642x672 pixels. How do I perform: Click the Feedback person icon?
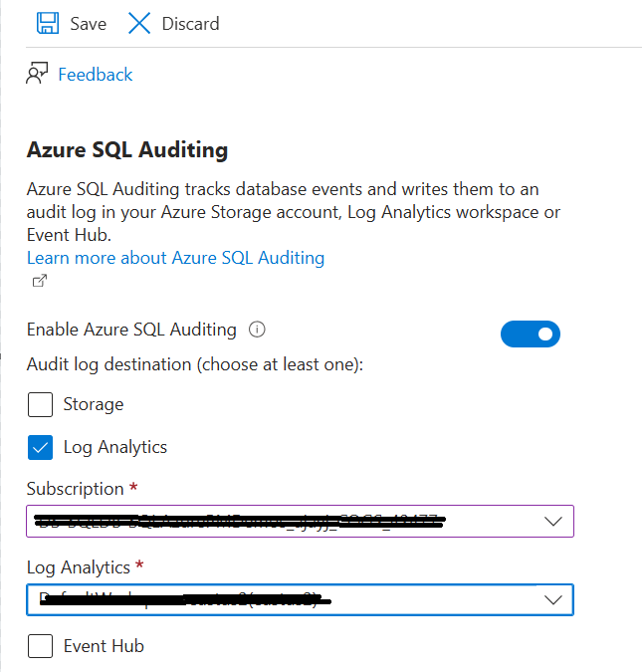pos(38,75)
